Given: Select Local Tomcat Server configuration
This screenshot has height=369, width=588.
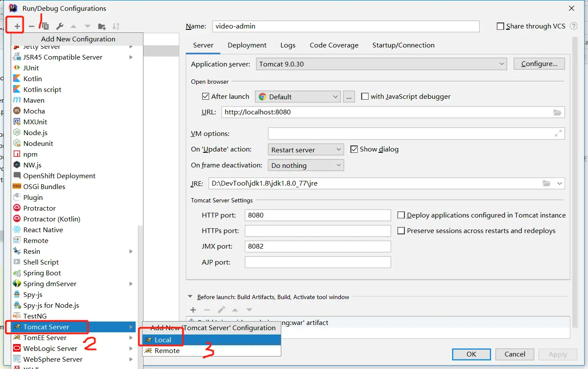Looking at the screenshot, I should click(x=212, y=340).
